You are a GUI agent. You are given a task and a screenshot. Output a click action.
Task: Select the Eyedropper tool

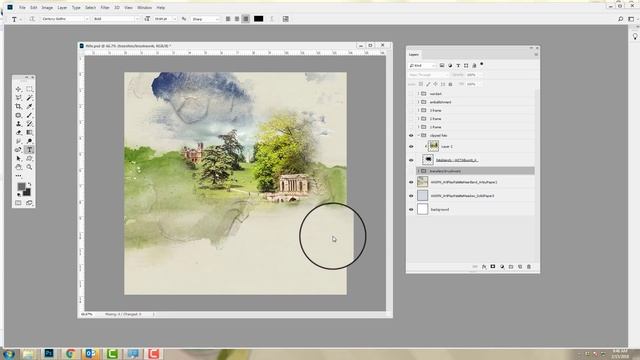pos(29,106)
